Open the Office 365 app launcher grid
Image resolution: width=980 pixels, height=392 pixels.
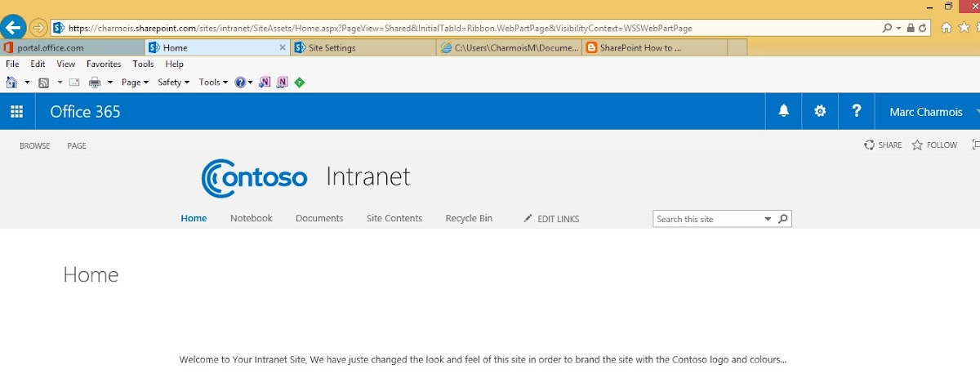[17, 112]
